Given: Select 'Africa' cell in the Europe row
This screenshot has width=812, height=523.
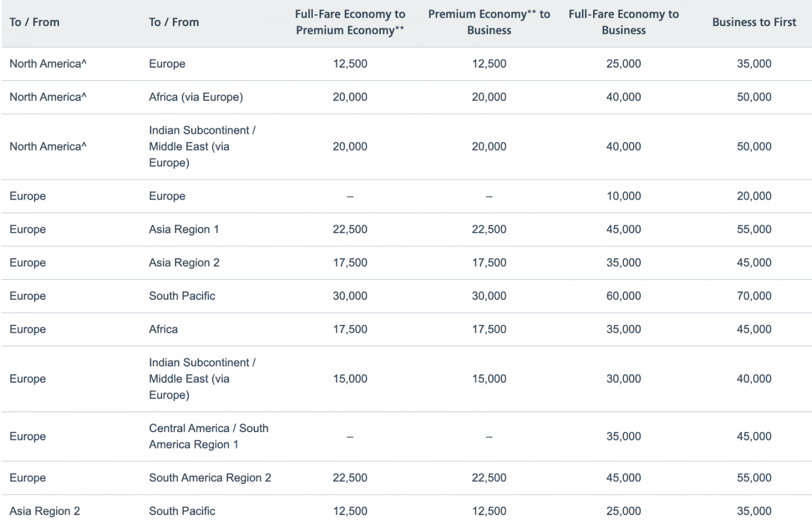Looking at the screenshot, I should 163,329.
